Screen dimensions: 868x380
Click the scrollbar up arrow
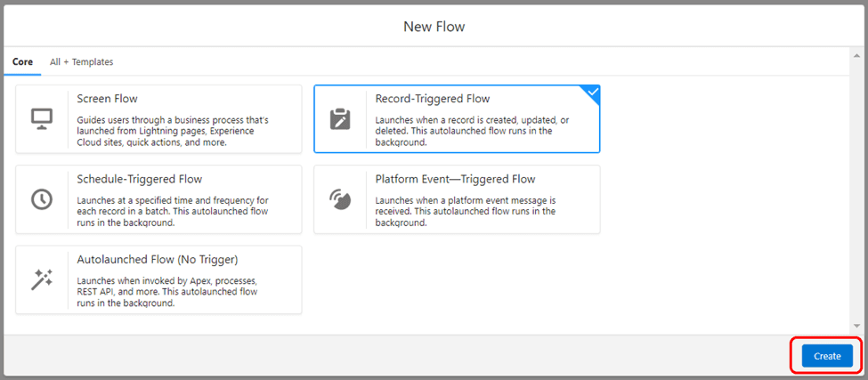(857, 56)
